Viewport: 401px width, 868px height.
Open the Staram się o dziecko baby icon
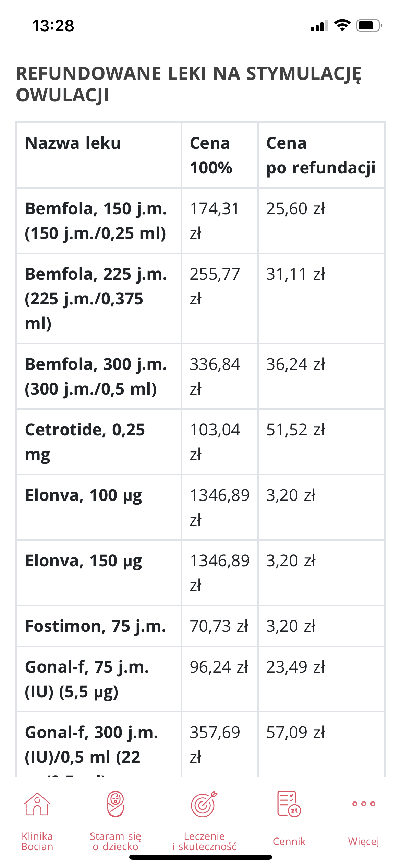tap(116, 804)
